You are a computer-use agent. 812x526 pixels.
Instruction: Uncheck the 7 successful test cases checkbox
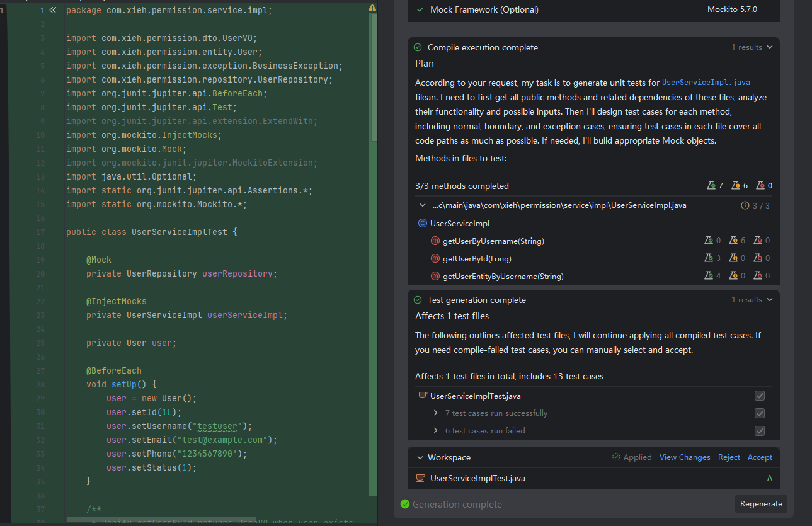[760, 413]
